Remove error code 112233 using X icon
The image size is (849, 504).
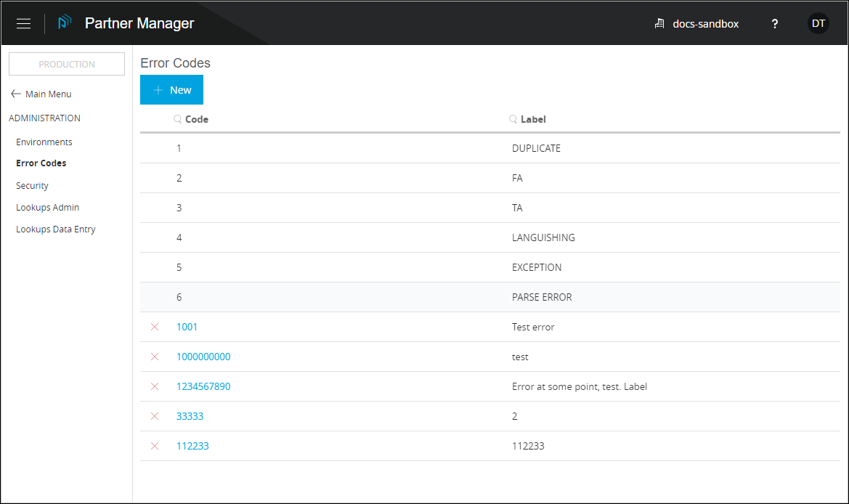coord(155,446)
